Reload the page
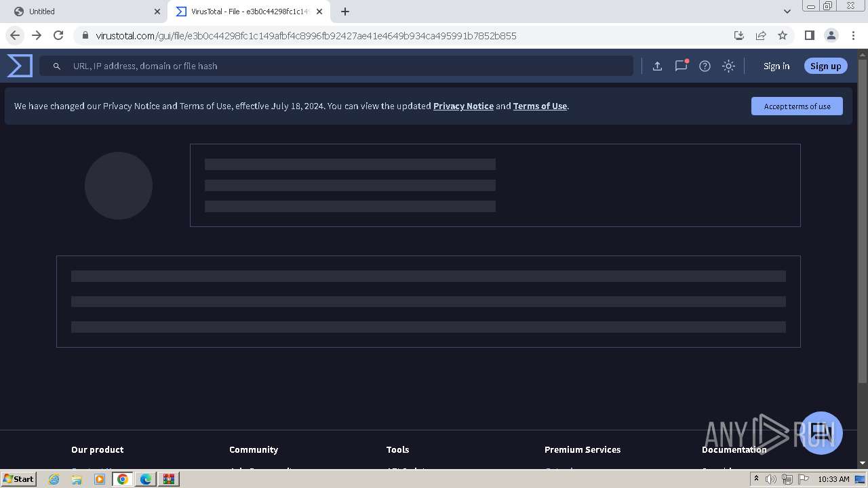868x488 pixels. tap(58, 35)
